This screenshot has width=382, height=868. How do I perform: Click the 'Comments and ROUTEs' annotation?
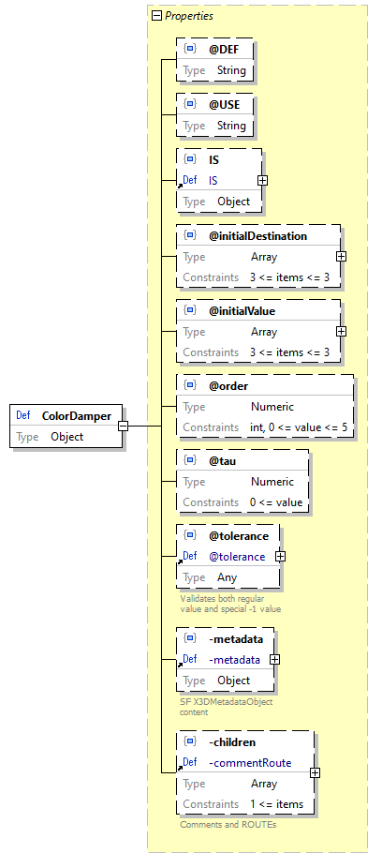tap(228, 824)
